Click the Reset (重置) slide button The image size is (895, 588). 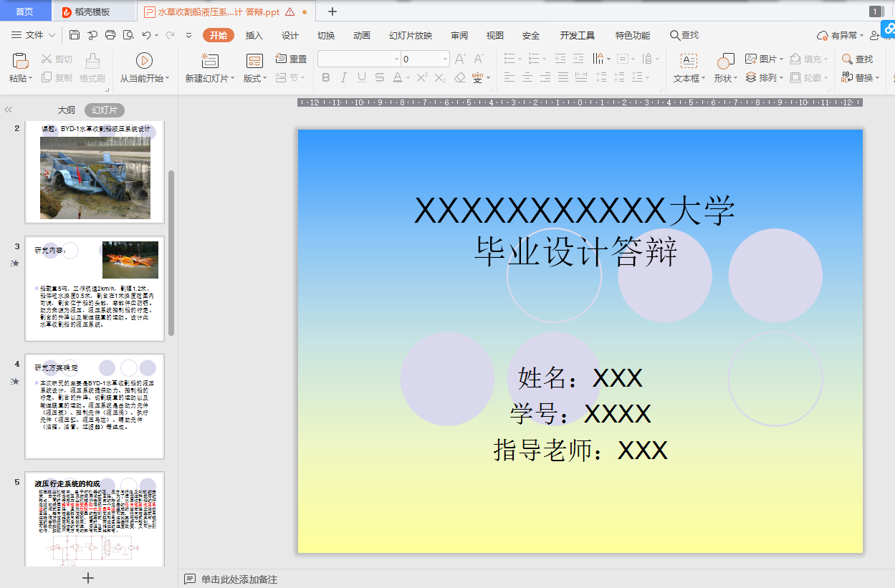pos(291,59)
